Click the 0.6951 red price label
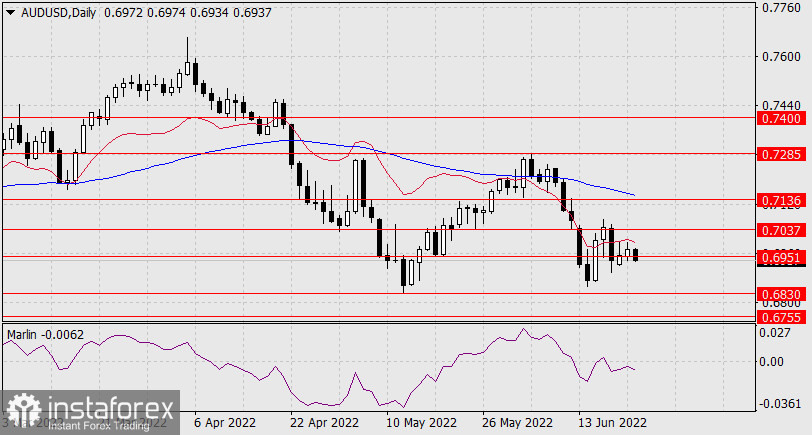Image resolution: width=812 pixels, height=435 pixels. [781, 257]
